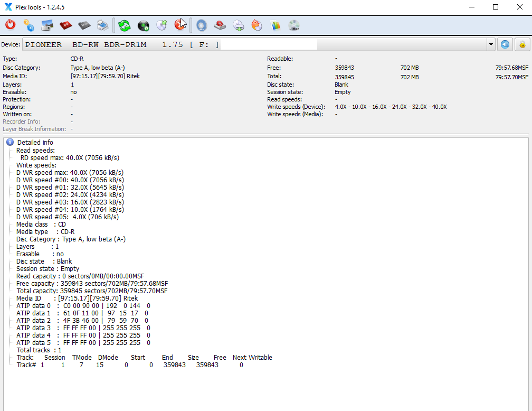Select 'RD speed max: 40.0X' row
The height and width of the screenshot is (411, 532).
click(70, 157)
